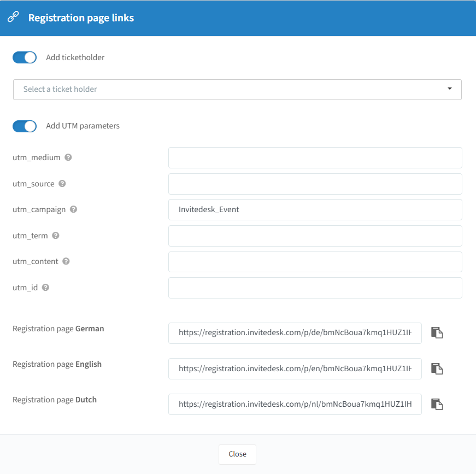476x474 pixels.
Task: Click the "utm_content" label text
Action: point(35,261)
